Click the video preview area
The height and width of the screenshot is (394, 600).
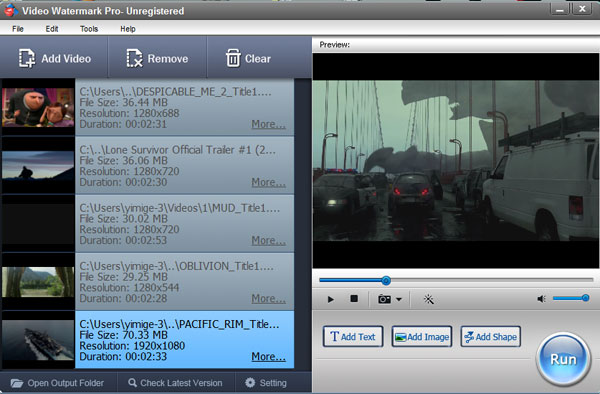click(456, 160)
